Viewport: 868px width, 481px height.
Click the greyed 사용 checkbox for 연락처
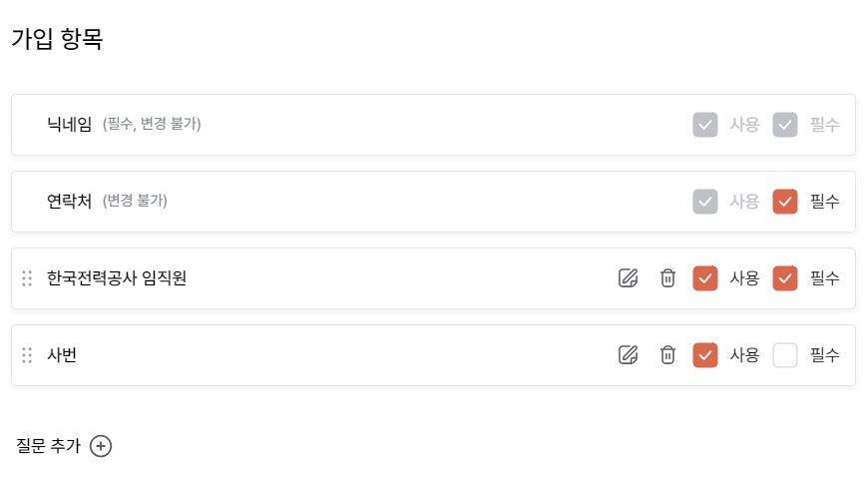pos(705,202)
